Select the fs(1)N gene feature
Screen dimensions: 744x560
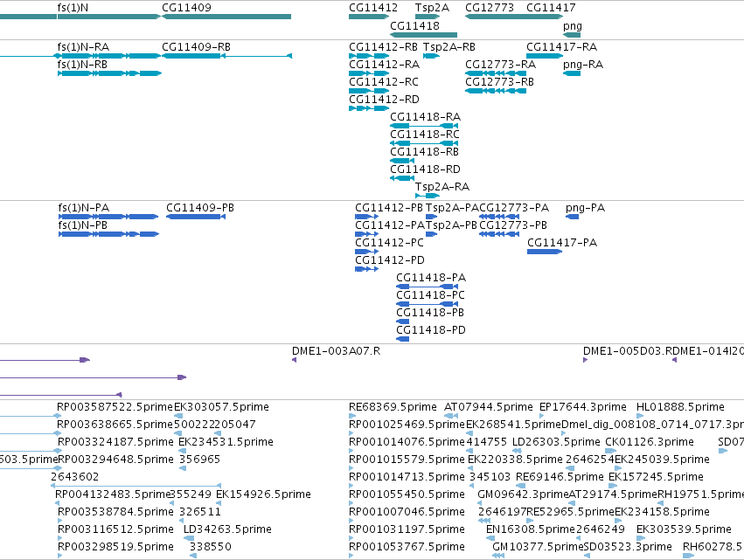(109, 17)
